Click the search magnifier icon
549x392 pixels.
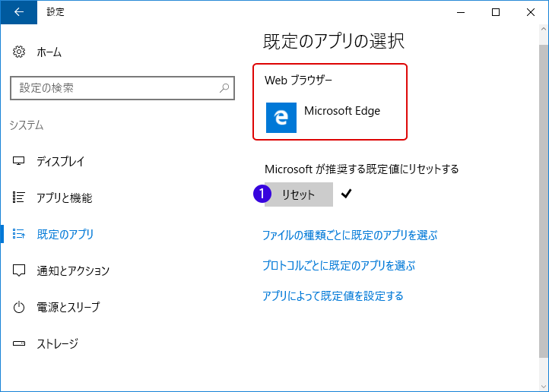pyautogui.click(x=224, y=88)
